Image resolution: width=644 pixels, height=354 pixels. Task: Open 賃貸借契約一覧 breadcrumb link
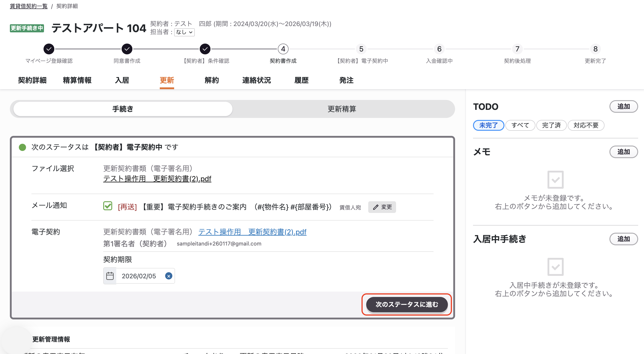tap(29, 6)
